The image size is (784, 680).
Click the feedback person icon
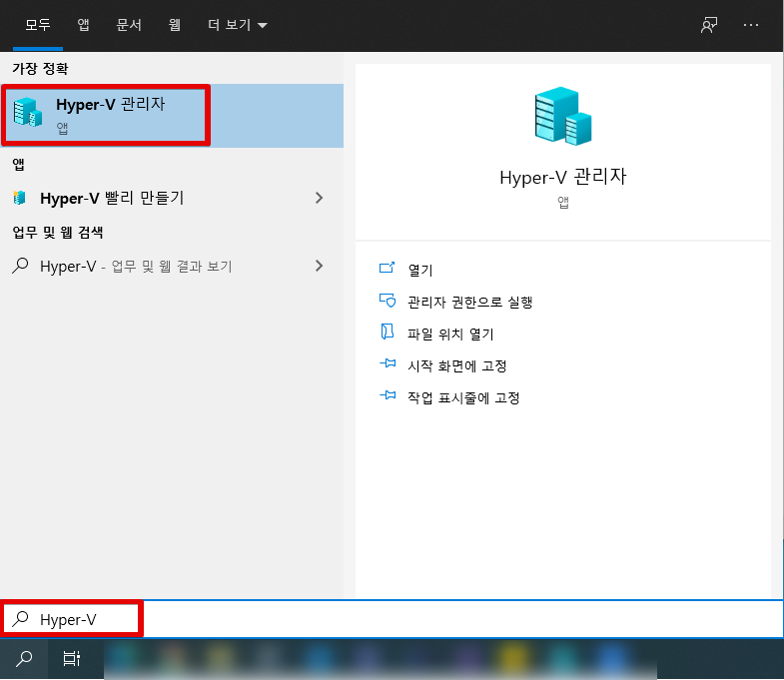[708, 25]
